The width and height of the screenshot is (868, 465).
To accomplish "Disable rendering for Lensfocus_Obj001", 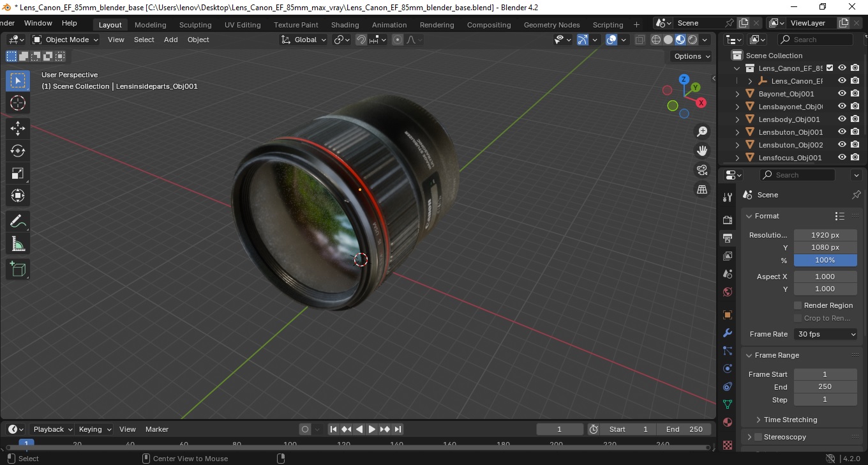I will click(855, 158).
